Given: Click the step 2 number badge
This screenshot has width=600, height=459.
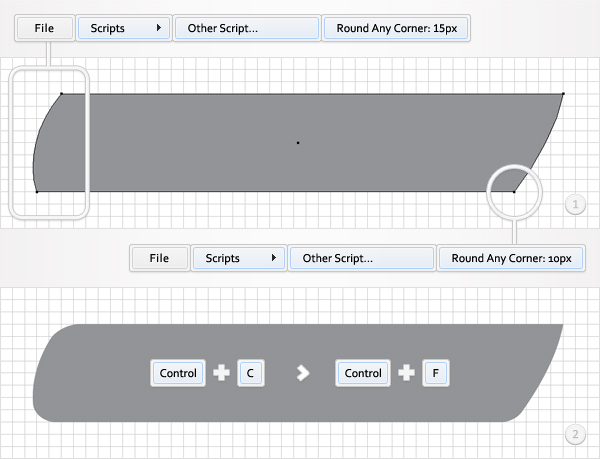Looking at the screenshot, I should pos(575,435).
